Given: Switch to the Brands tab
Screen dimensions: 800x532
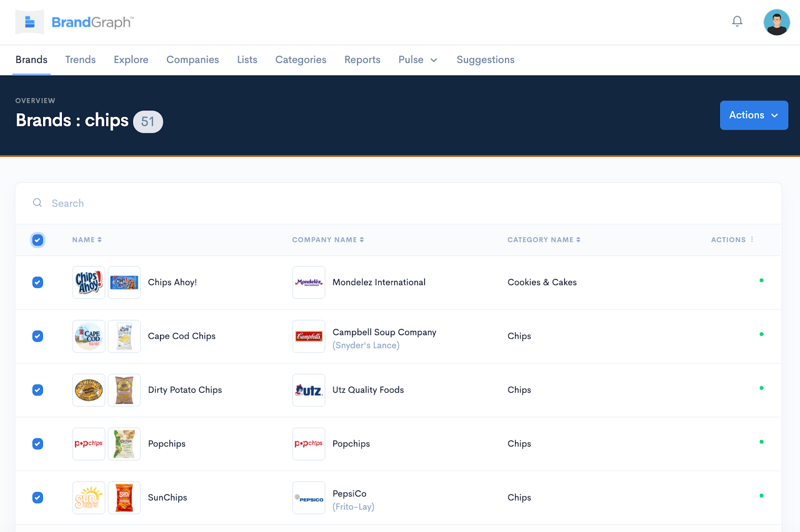Looking at the screenshot, I should click(31, 60).
